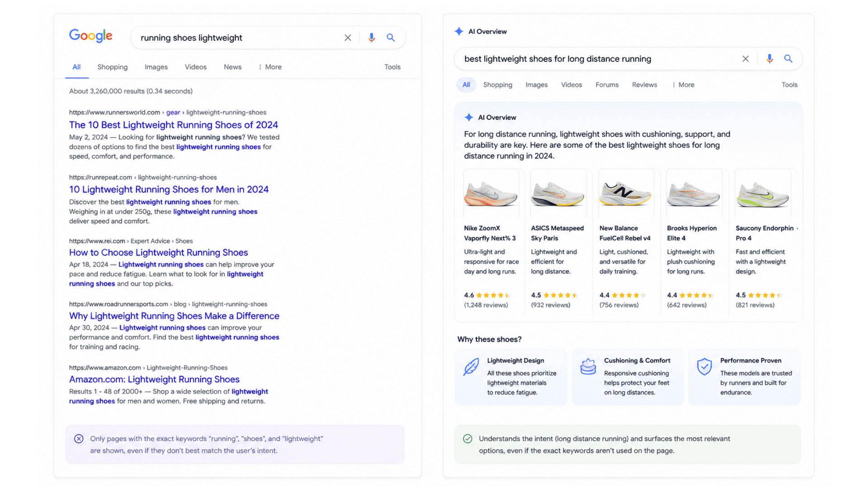
Task: Open 'How to Choose Lightweight Running Shoes'
Action: click(159, 253)
